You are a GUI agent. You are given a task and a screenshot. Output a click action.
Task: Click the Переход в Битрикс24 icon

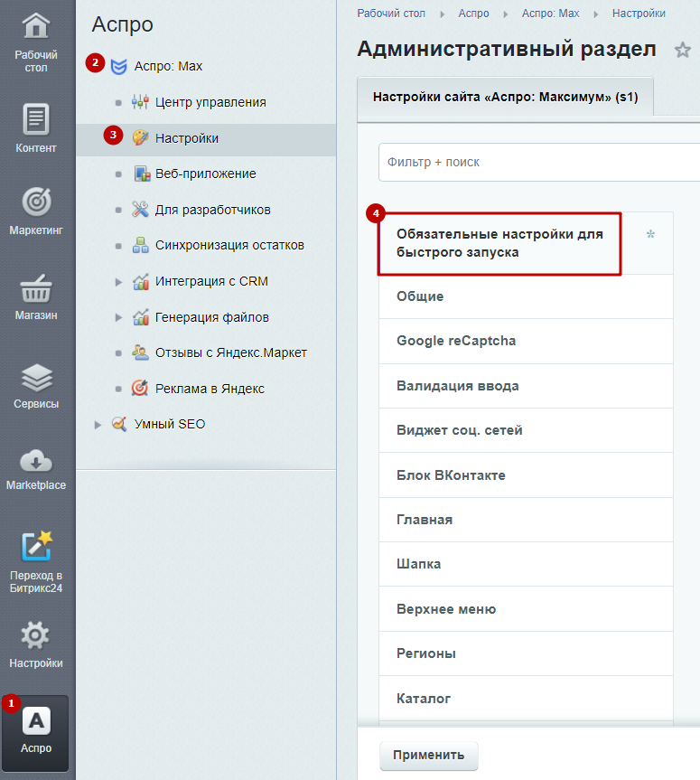pyautogui.click(x=36, y=546)
